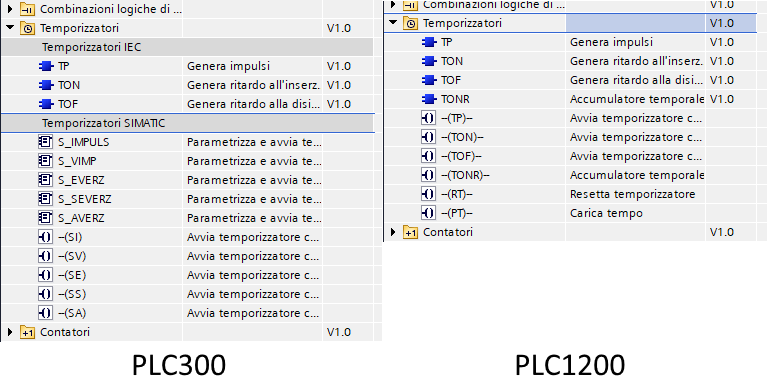Click the coil icon next to –(PT)–
768x379 pixels.
(x=428, y=213)
